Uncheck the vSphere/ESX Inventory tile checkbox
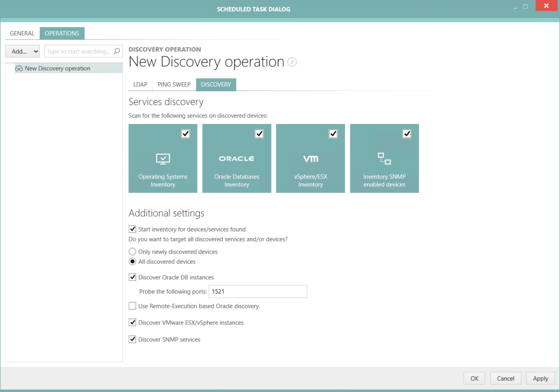The image size is (560, 392). (x=333, y=134)
